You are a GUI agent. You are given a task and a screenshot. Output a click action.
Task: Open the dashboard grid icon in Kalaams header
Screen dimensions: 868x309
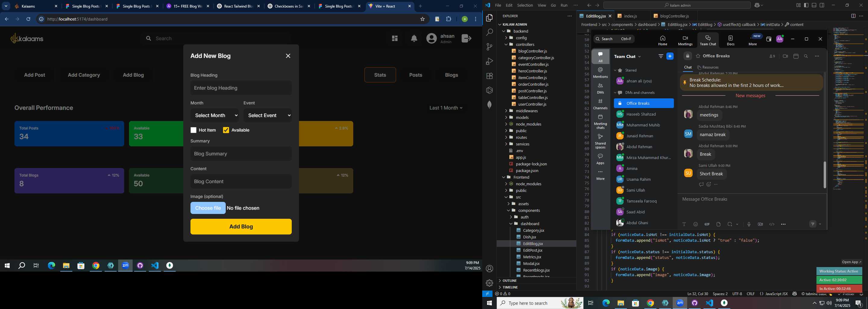[395, 38]
